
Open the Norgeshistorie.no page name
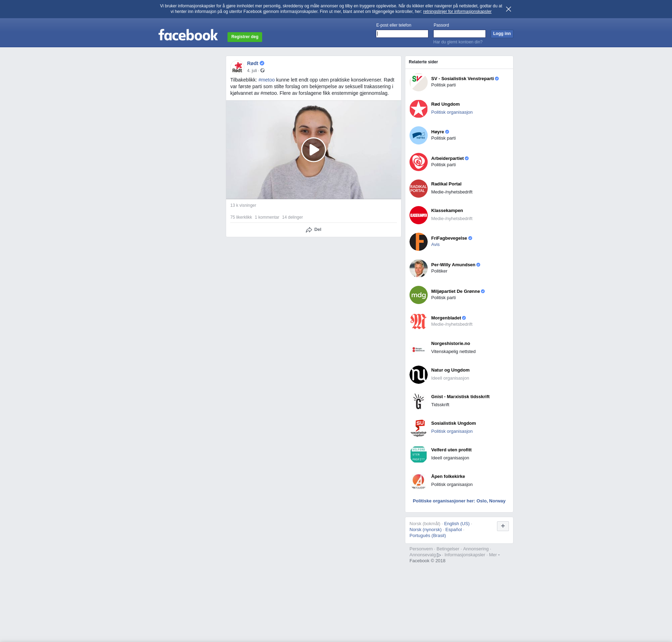450,344
